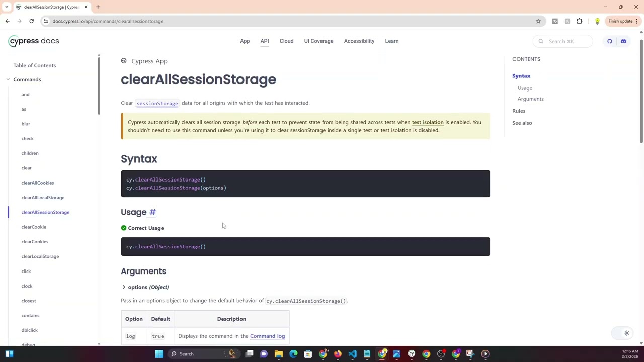644x362 pixels.
Task: Bookmark this page with the star icon
Action: point(538,21)
